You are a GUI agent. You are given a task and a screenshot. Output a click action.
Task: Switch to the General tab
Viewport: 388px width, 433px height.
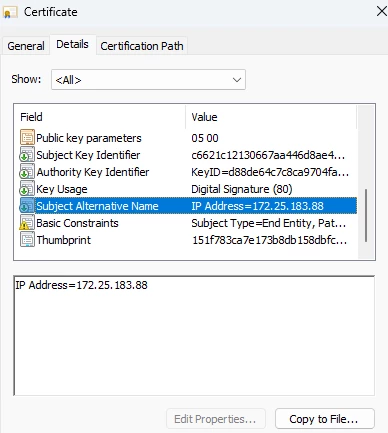coord(26,46)
